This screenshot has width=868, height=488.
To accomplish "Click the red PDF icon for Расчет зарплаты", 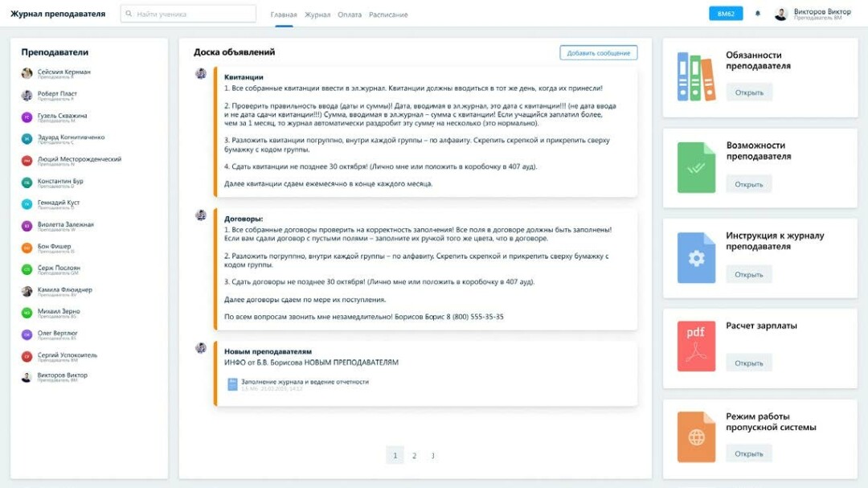I will point(696,346).
